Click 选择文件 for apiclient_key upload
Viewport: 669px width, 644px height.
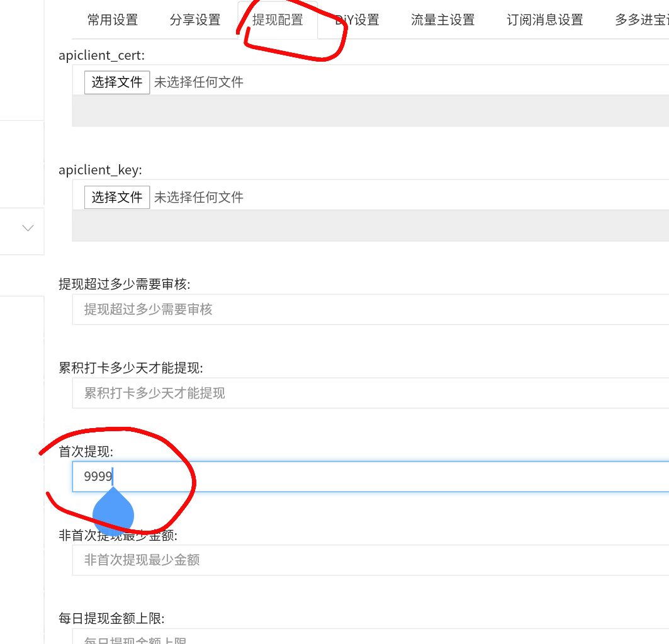pyautogui.click(x=116, y=196)
